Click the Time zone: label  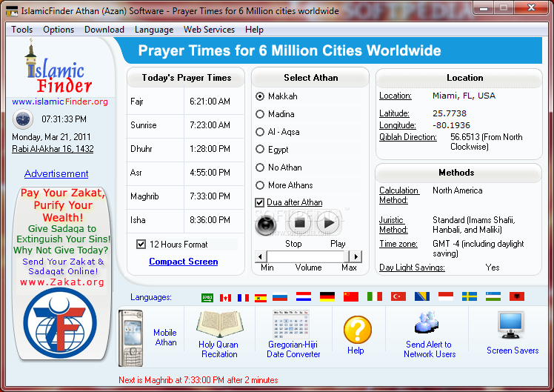point(398,244)
